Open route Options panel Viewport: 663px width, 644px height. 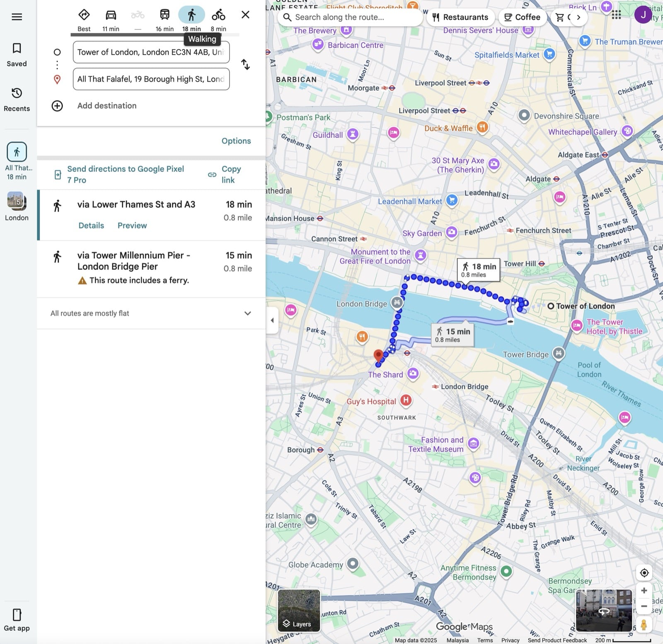(236, 141)
